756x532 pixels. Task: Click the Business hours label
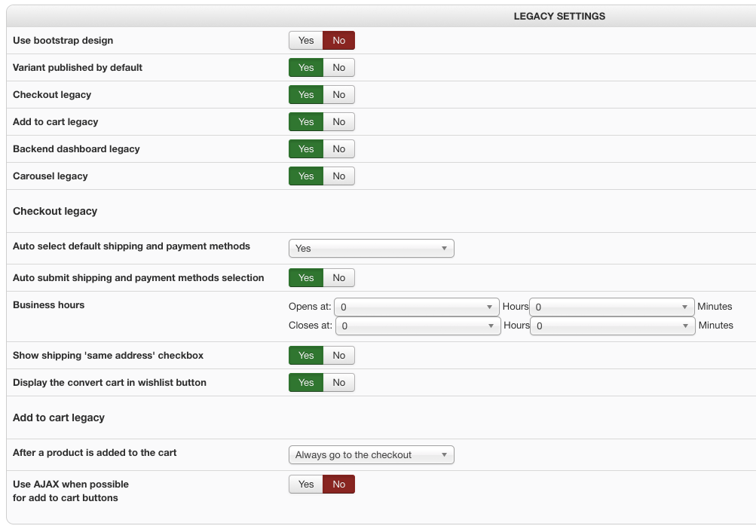49,305
